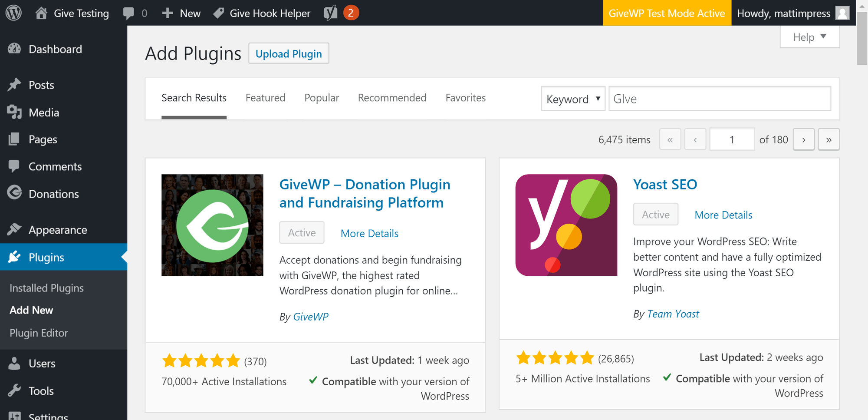
Task: Click the plus icon for New content
Action: tap(168, 13)
